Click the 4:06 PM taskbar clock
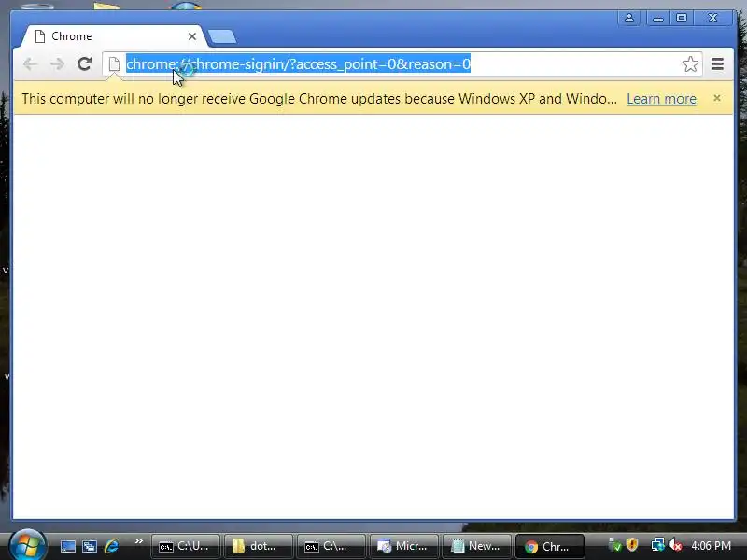Screen dimensions: 747x560 [711, 546]
